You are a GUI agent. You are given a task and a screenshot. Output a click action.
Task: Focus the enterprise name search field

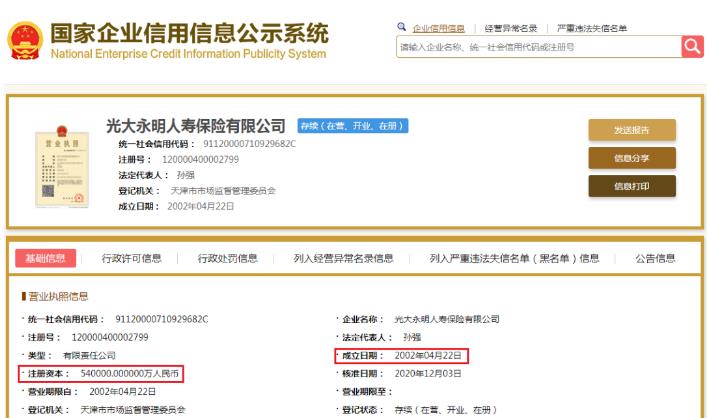click(539, 47)
